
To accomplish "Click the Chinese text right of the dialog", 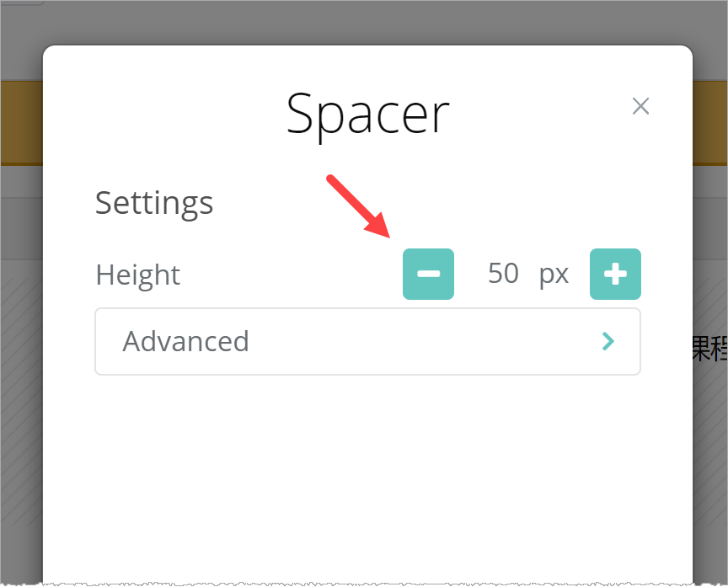I will [x=709, y=348].
